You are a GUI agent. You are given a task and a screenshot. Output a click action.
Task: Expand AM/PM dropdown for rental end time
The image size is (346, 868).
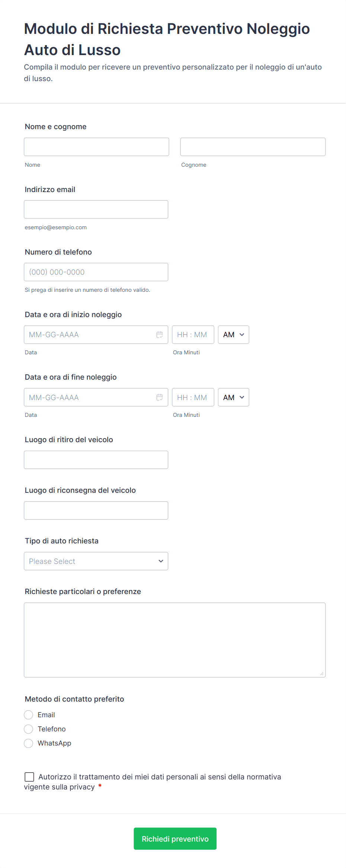[233, 397]
